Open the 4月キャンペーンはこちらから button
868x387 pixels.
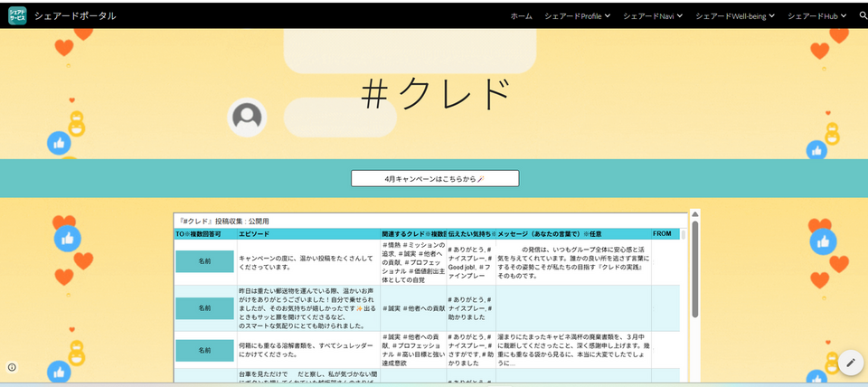[435, 178]
